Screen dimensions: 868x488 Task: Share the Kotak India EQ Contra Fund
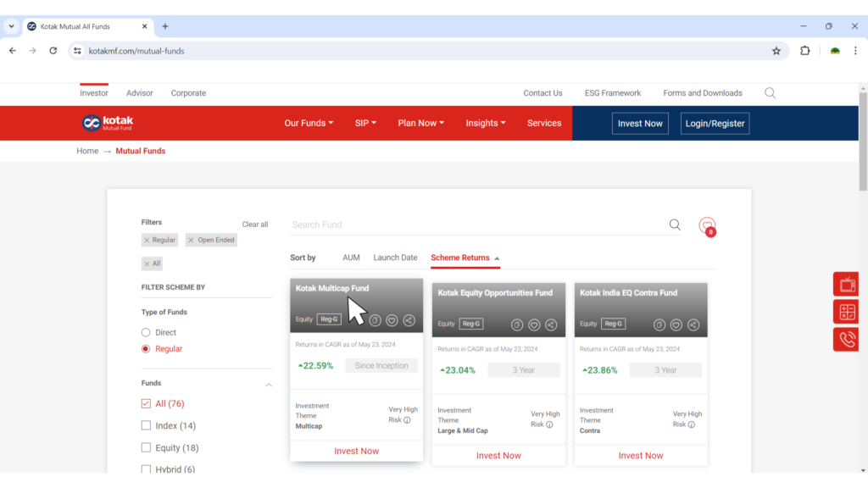pyautogui.click(x=693, y=324)
